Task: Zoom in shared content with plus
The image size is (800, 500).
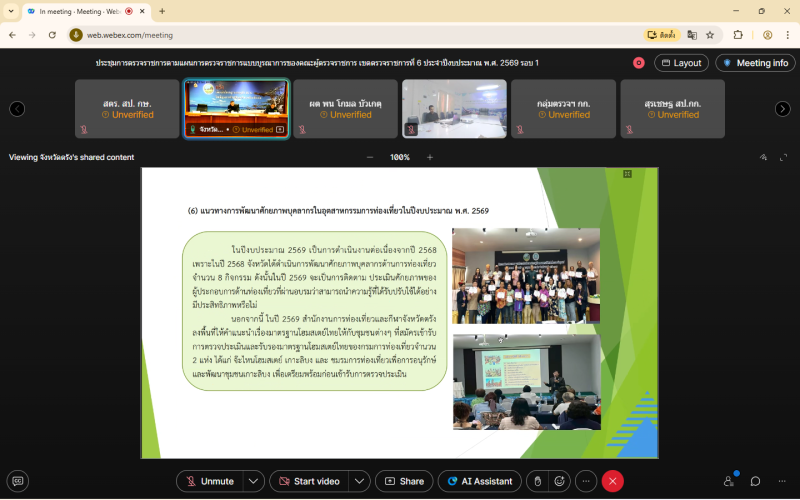Action: click(x=430, y=157)
